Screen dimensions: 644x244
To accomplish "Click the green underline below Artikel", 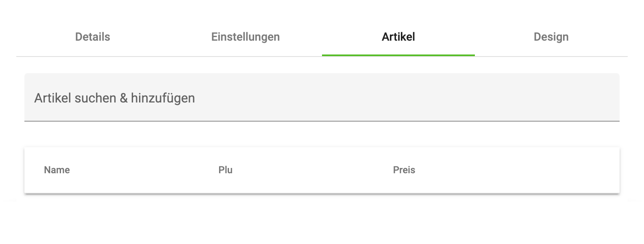I will (x=398, y=53).
